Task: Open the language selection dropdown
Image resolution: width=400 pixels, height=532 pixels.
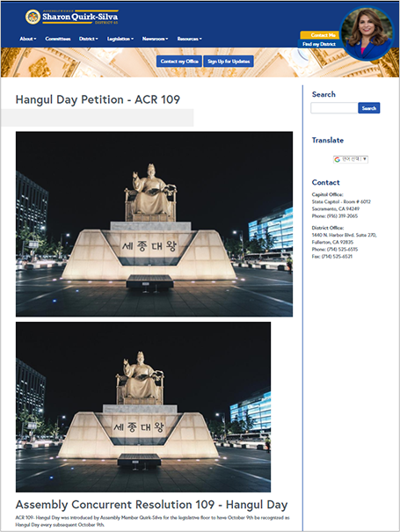Action: click(351, 159)
